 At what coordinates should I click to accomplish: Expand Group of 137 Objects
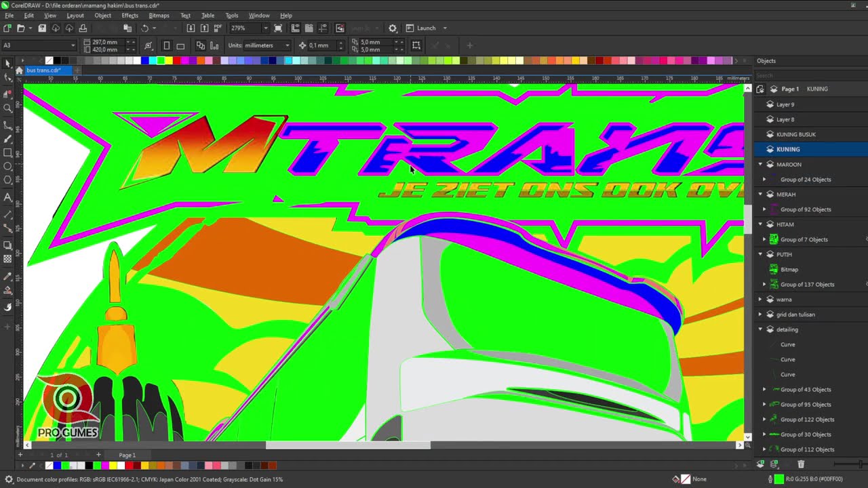coord(764,284)
